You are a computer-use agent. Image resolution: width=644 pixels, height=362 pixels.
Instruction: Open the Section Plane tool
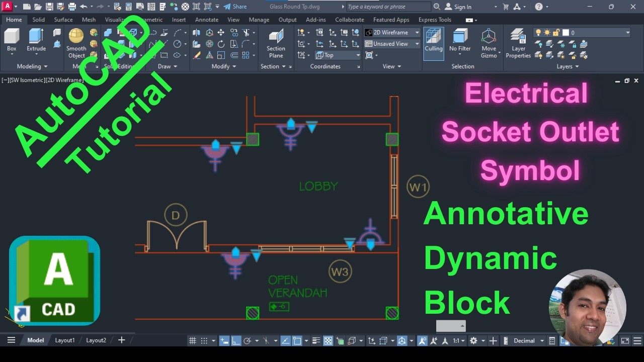tap(276, 44)
